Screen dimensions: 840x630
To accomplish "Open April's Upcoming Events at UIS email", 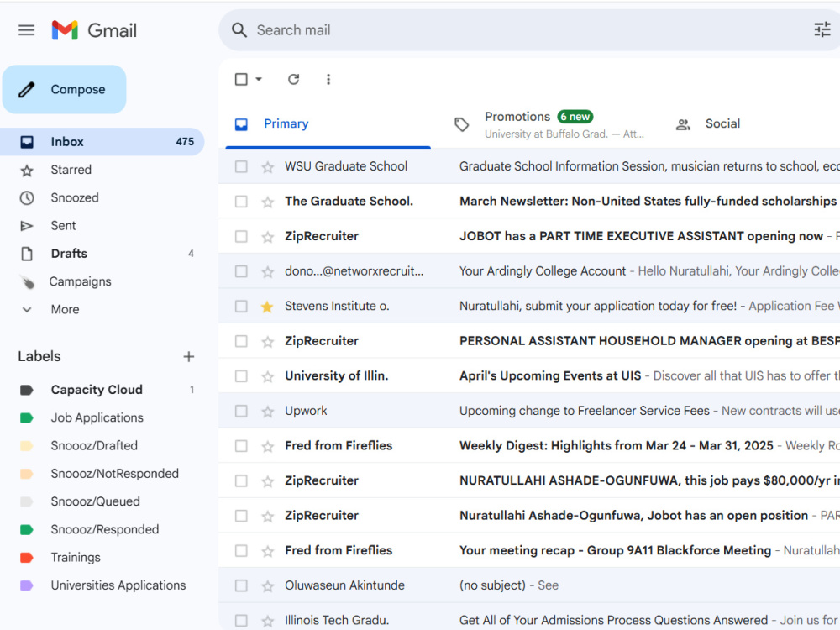I will 529,376.
